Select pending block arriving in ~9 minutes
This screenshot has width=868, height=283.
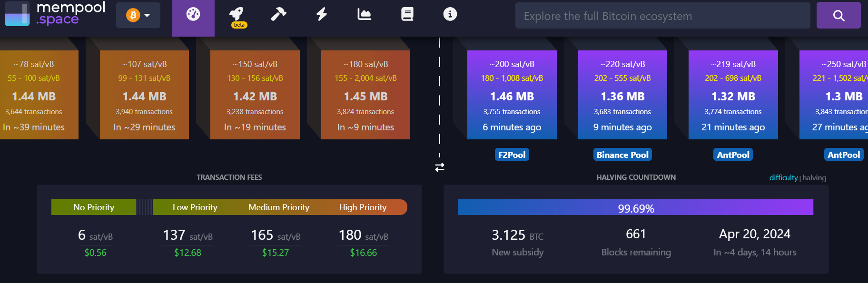point(365,95)
